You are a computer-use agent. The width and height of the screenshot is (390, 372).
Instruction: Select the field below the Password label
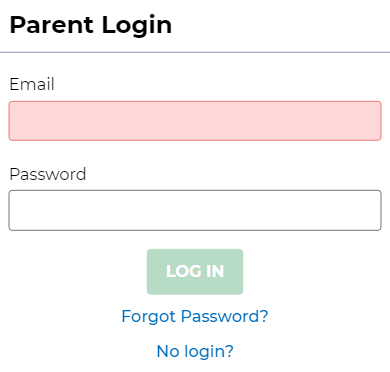point(195,210)
